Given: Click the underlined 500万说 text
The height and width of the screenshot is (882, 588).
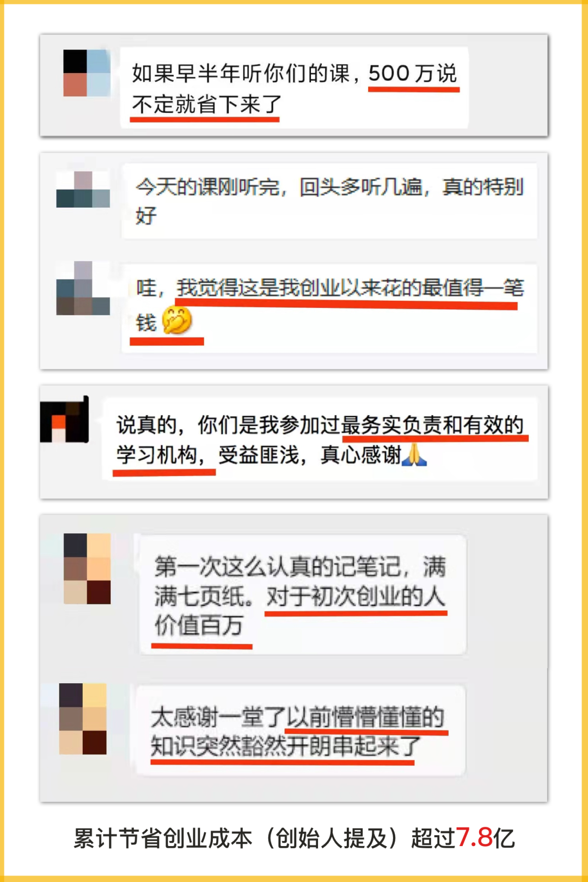Looking at the screenshot, I should 413,74.
